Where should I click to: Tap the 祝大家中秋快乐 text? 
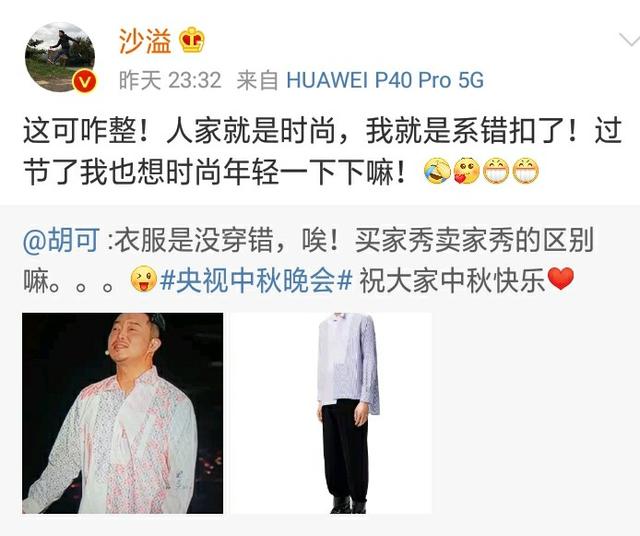pos(452,281)
